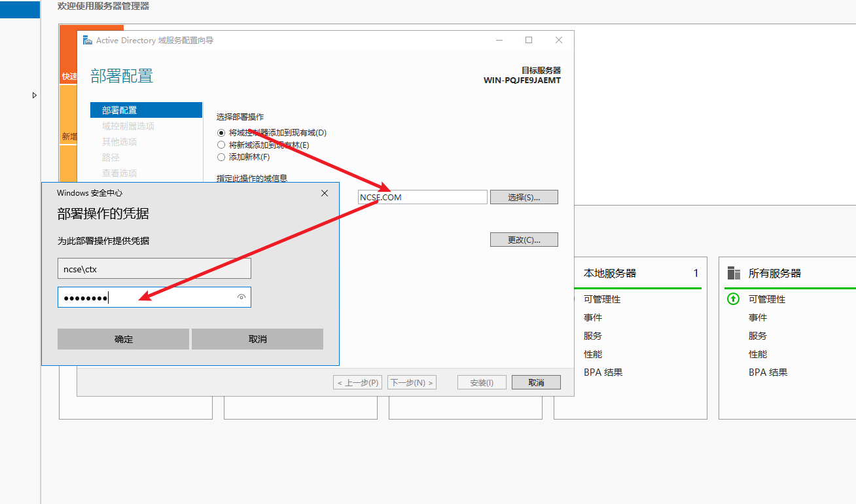Close the Windows 安全中心 dialog
This screenshot has width=856, height=504.
click(325, 193)
